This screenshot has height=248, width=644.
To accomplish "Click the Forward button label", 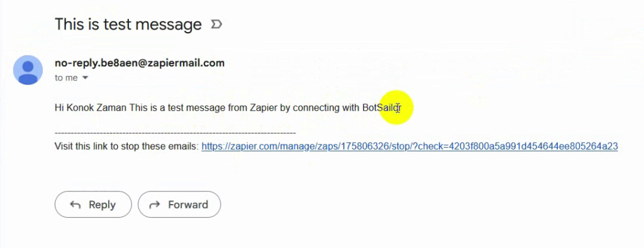I will (x=188, y=204).
